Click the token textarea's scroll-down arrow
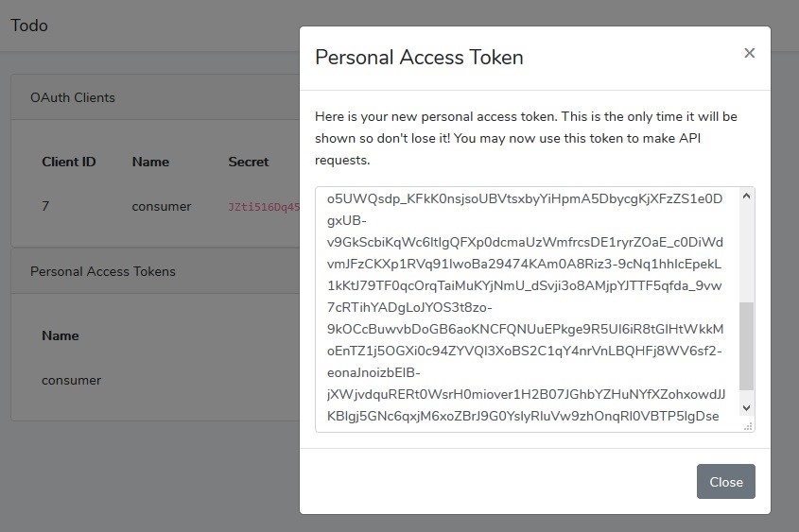This screenshot has height=532, width=799. [746, 408]
